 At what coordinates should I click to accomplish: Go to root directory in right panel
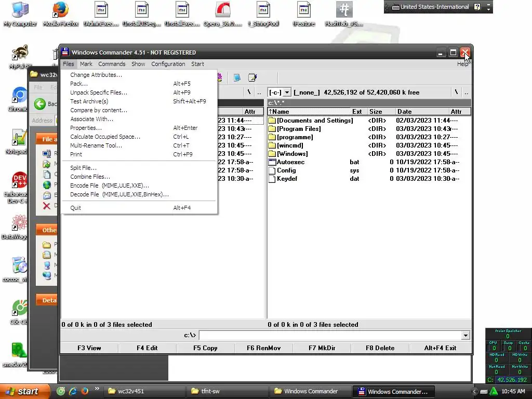456,92
